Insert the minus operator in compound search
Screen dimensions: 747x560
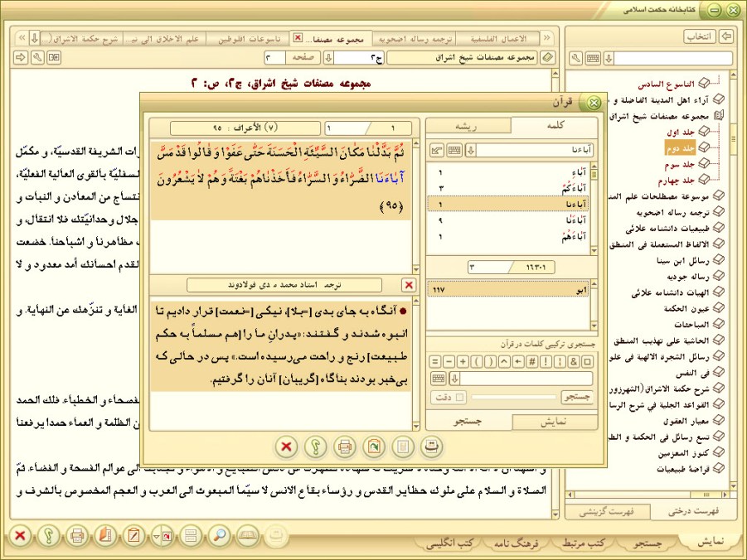click(449, 362)
